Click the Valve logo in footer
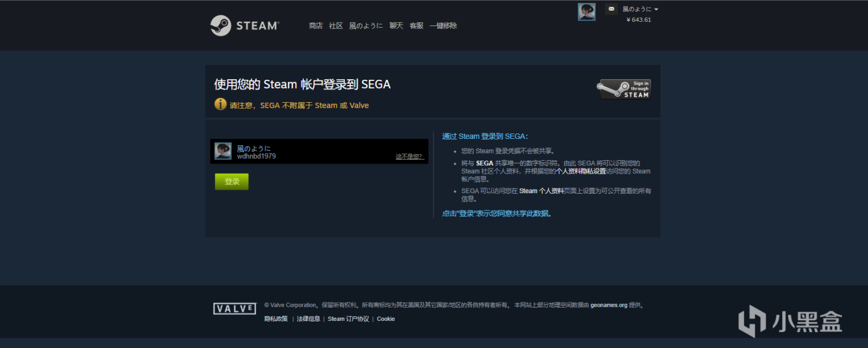The height and width of the screenshot is (348, 868). point(235,308)
